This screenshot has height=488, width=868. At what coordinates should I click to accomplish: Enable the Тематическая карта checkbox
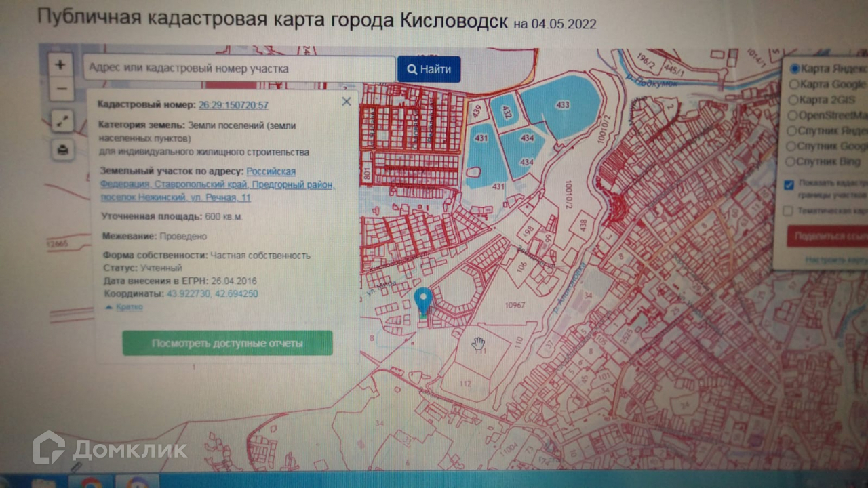788,211
